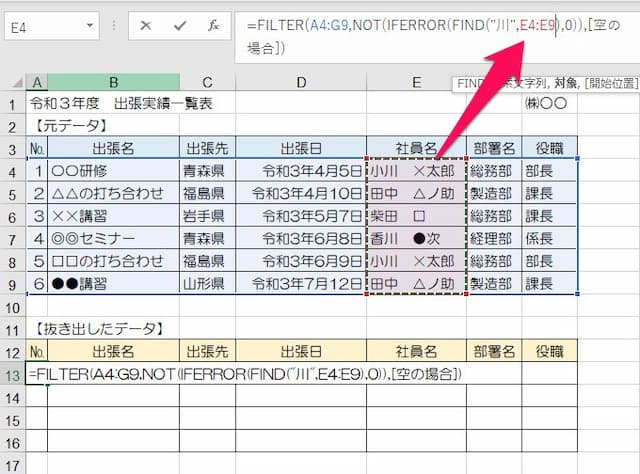
Task: Click header cell 役職 in row 12
Action: click(549, 351)
